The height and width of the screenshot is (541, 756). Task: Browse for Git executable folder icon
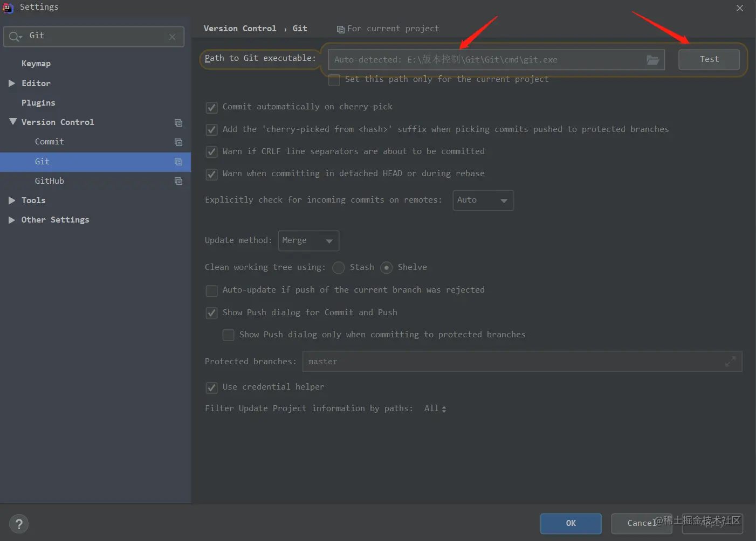point(652,60)
